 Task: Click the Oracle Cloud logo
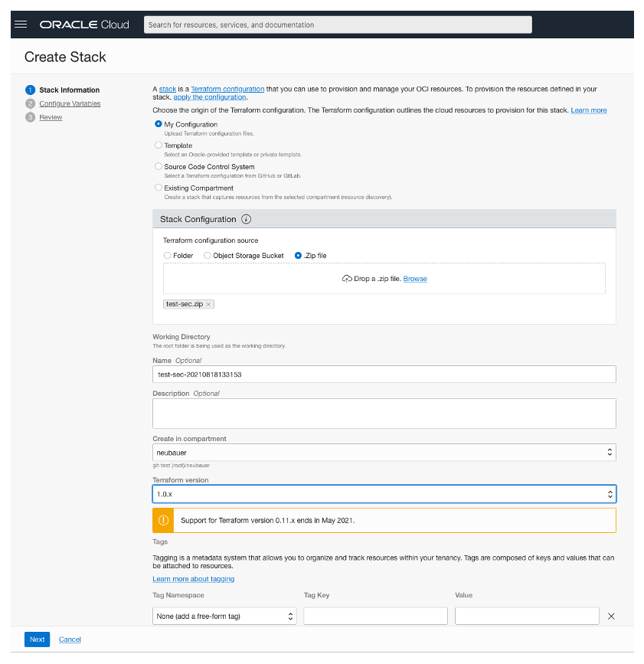(x=84, y=25)
